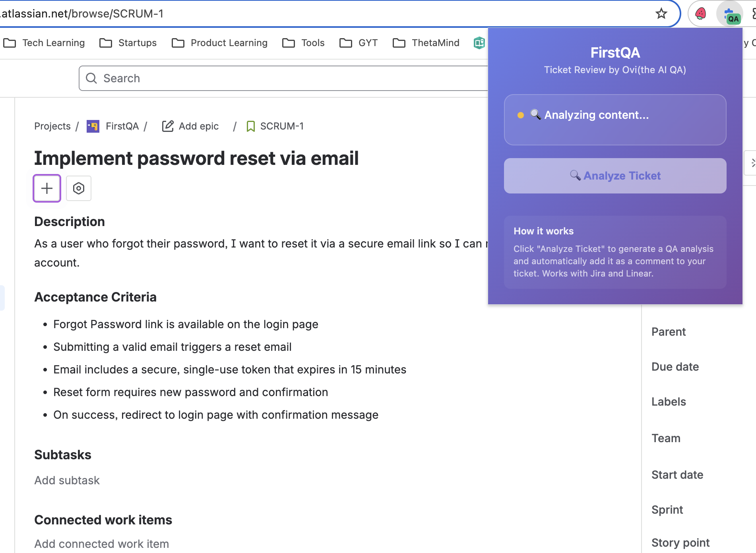Click the Analyze Ticket button
This screenshot has height=553, width=756.
[615, 176]
